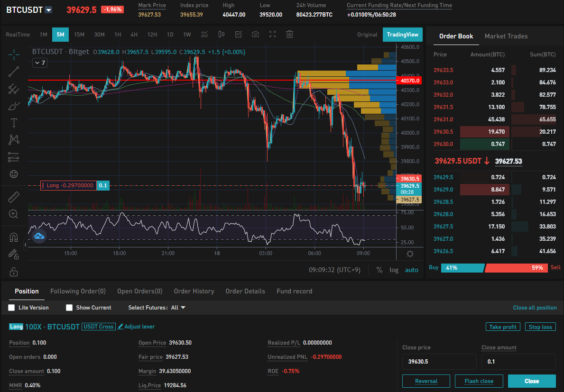
Task: Select the trend line drawing tool
Action: pyautogui.click(x=14, y=72)
